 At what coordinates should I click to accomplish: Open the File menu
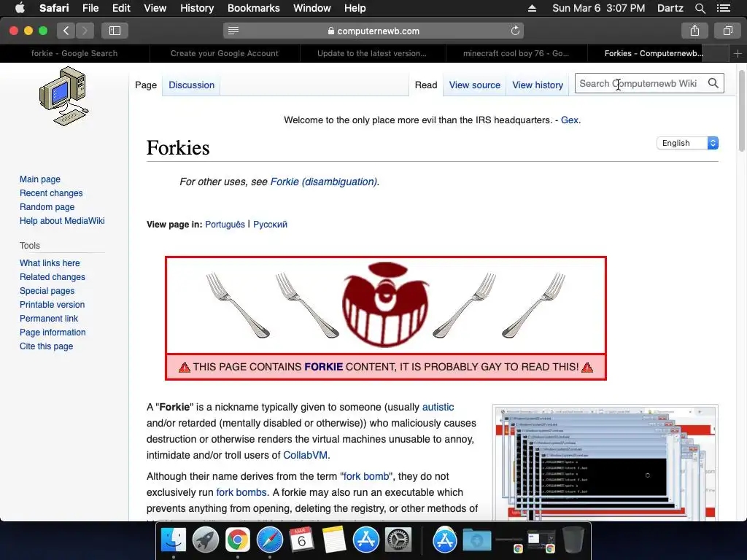point(90,8)
